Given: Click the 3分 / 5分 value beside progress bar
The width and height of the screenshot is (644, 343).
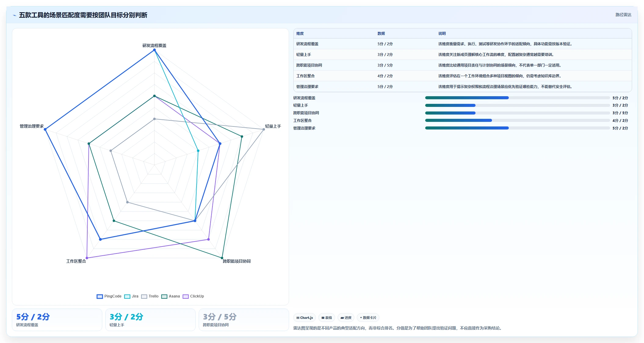Looking at the screenshot, I should pos(620,113).
